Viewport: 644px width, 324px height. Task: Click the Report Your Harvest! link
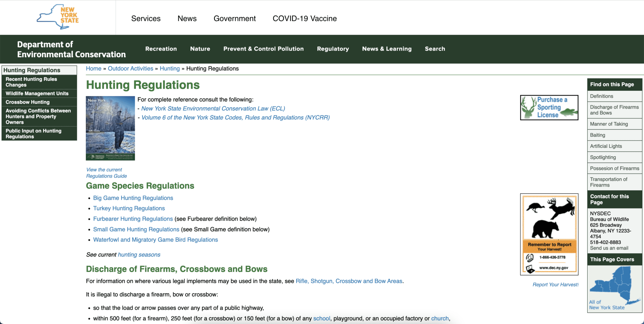pos(555,284)
